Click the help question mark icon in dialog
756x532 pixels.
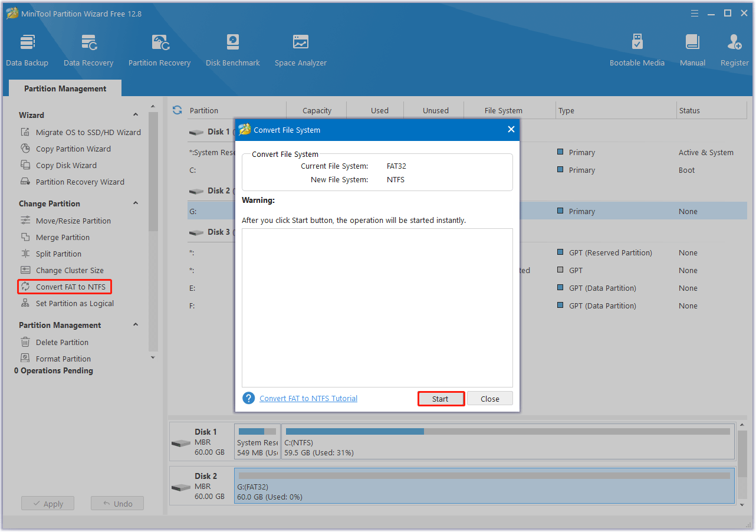[249, 398]
